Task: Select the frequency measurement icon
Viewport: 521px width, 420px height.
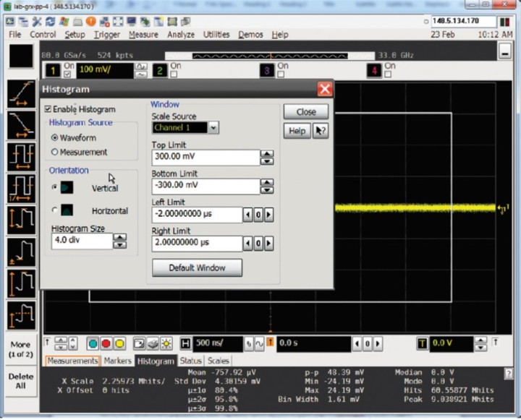Action: coord(21,188)
